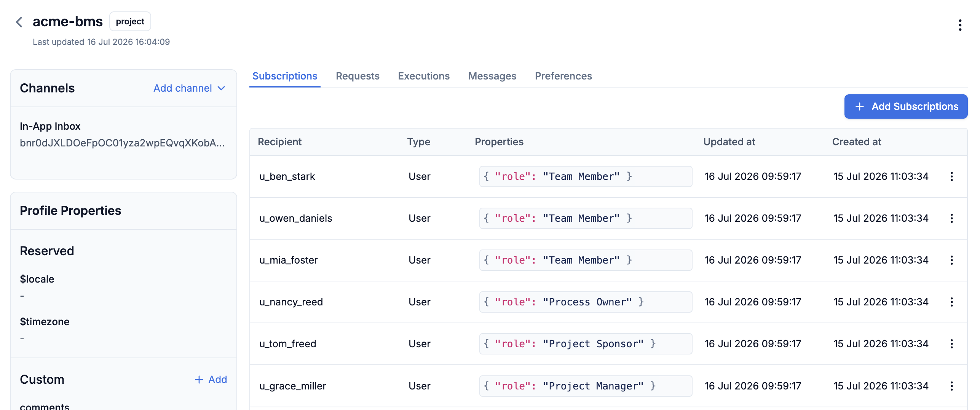
Task: Click the In-App Inbox token bnr0dJXLDOeFpOC01yza2wpEQvqXKobA...
Action: pyautogui.click(x=122, y=143)
